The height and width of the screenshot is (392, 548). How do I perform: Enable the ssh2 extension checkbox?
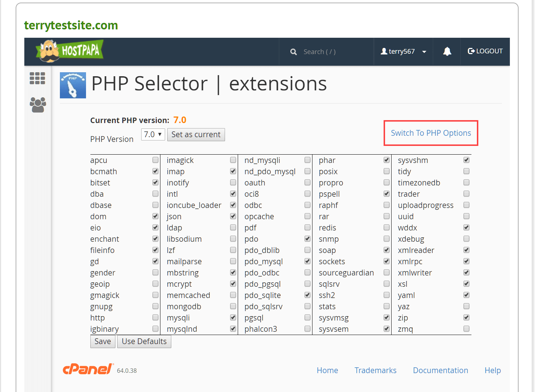pyautogui.click(x=387, y=295)
